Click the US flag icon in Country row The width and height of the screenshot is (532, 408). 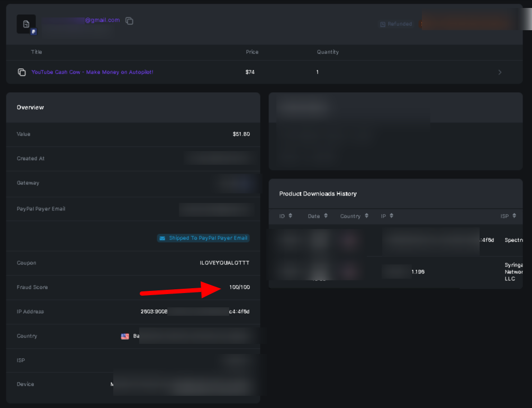point(125,336)
